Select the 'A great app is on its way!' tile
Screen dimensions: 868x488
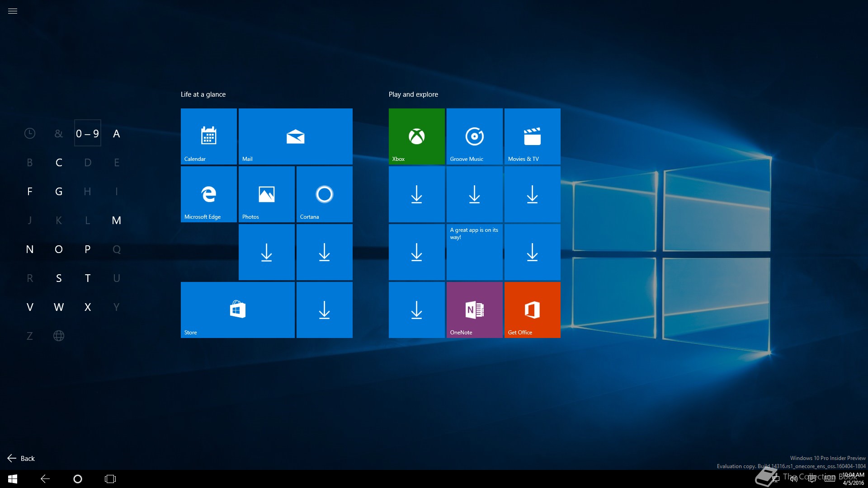tap(475, 252)
